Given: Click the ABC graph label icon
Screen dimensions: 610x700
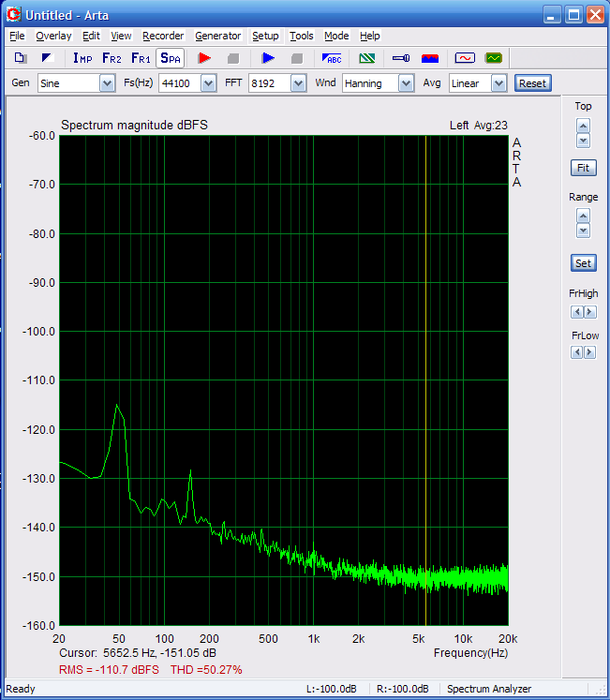Looking at the screenshot, I should pos(332,58).
